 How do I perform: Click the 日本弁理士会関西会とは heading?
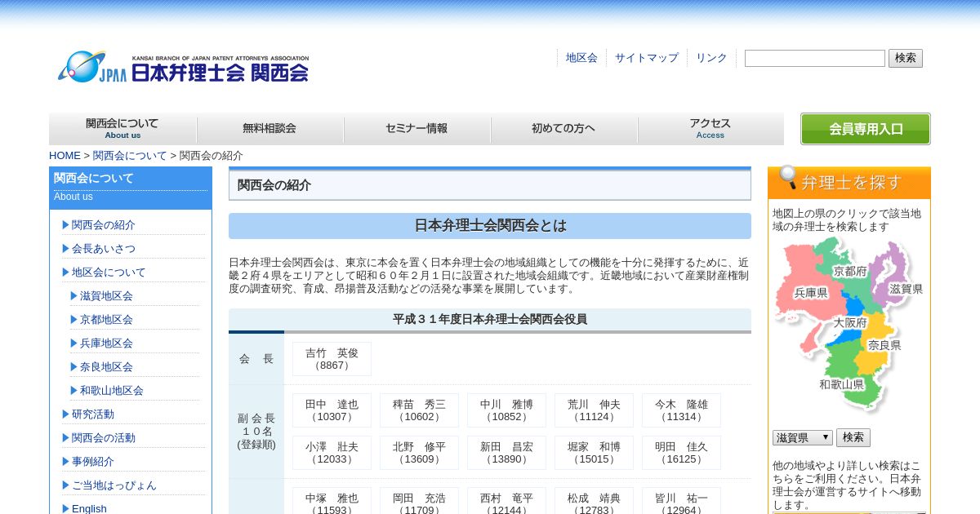[490, 226]
